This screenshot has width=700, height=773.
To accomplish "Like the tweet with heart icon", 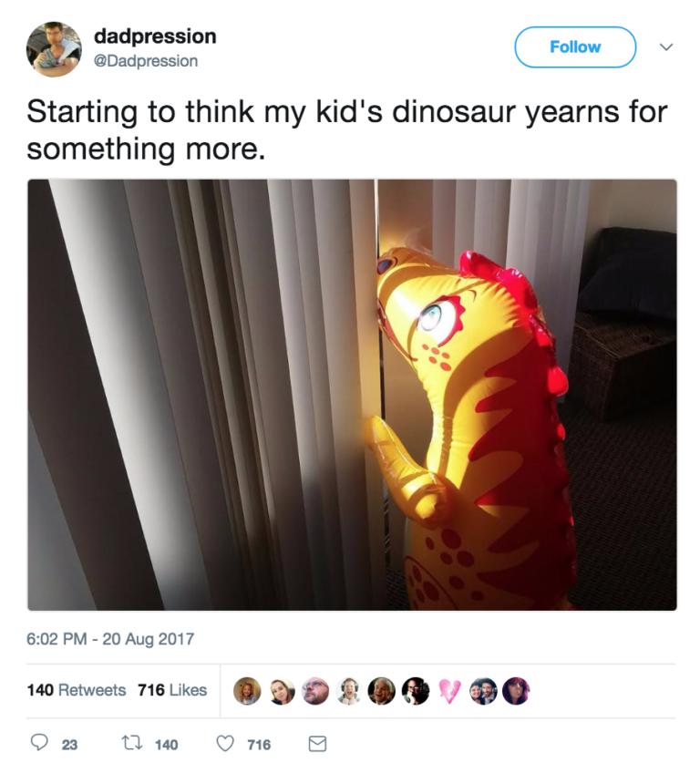I will click(226, 744).
